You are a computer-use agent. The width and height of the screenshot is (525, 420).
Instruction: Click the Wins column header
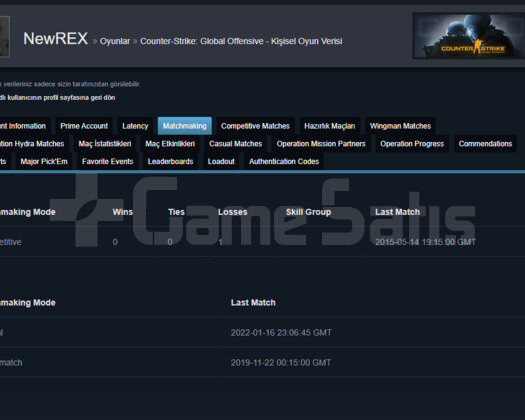pos(123,212)
